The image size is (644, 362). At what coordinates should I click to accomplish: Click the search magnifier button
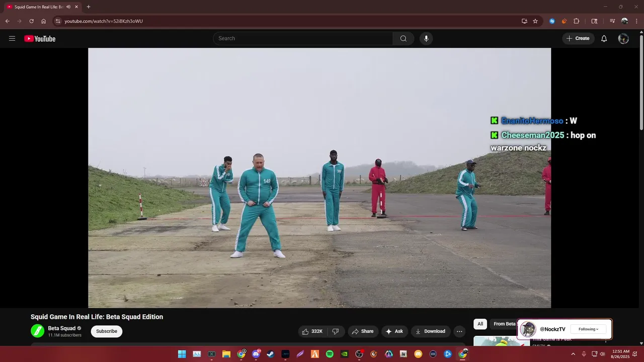click(x=404, y=39)
